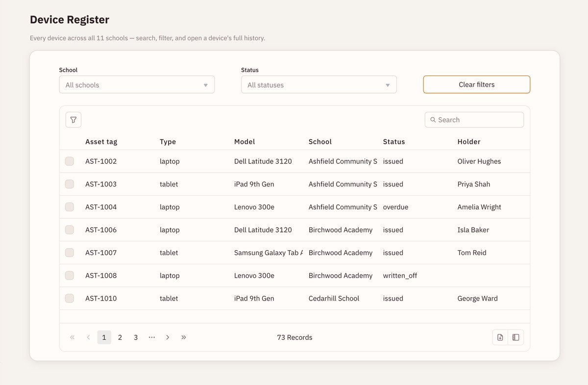Sort by School column header
The image size is (588, 385).
(320, 142)
